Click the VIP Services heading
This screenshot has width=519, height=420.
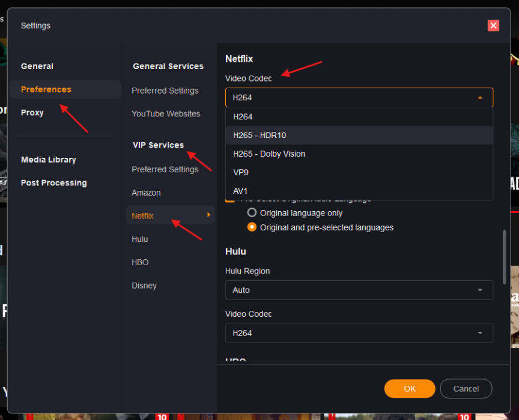[x=158, y=145]
